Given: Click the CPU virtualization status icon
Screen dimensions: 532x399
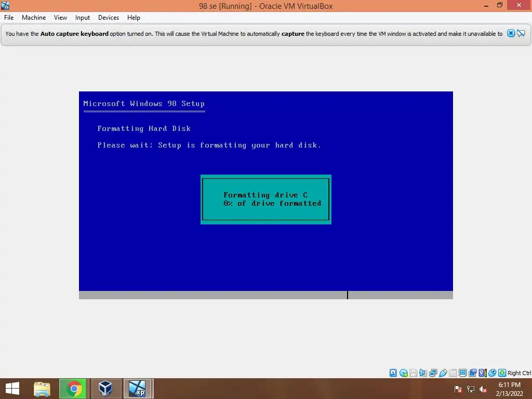Looking at the screenshot, I should click(x=482, y=373).
